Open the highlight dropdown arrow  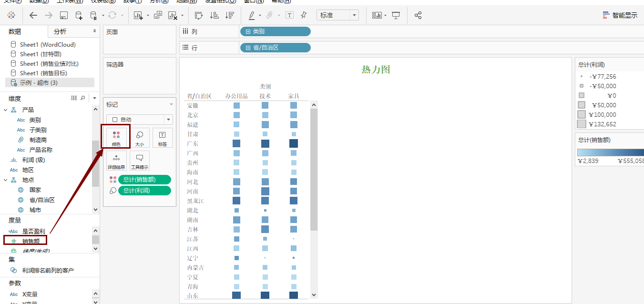tap(260, 16)
